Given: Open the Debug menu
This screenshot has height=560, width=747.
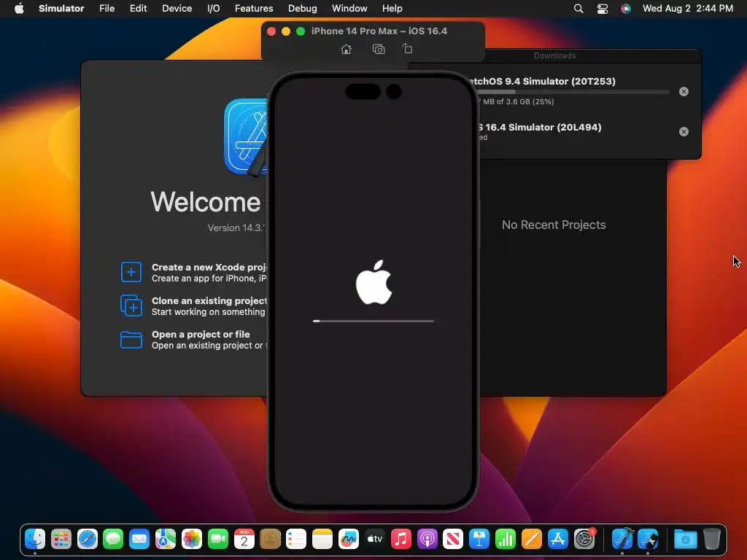Looking at the screenshot, I should [x=303, y=8].
